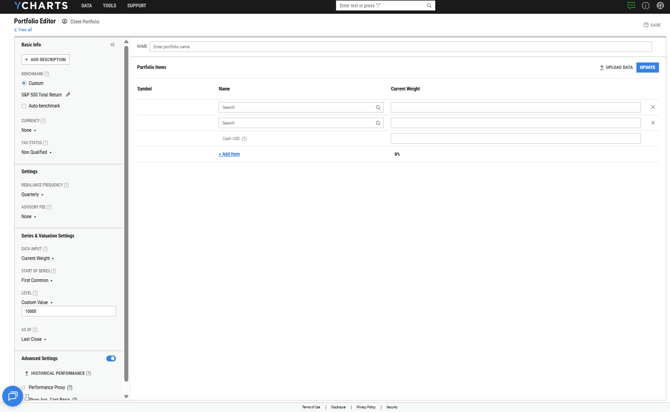This screenshot has height=412, width=670.
Task: Click the magnifier icon in top search bar
Action: pos(429,6)
